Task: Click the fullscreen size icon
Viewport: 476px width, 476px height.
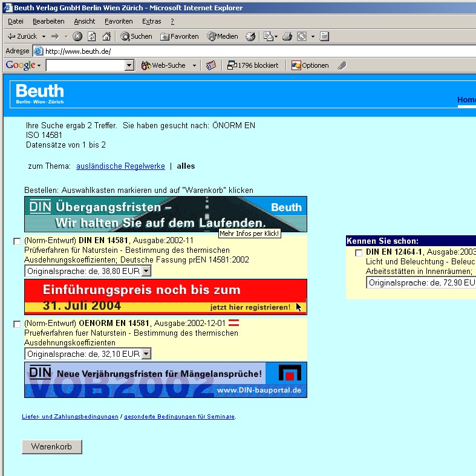Action: [x=302, y=36]
